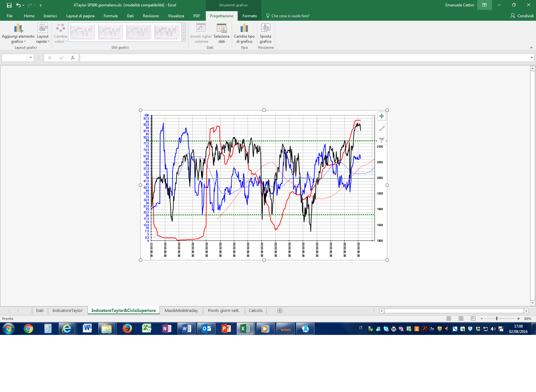Expand the formula bar chevron

532,58
